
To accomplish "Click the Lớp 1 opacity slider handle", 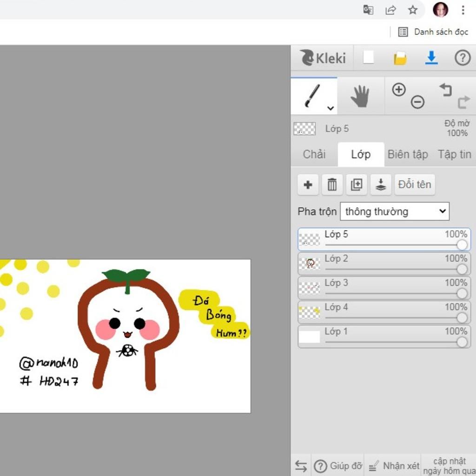I will point(462,342).
